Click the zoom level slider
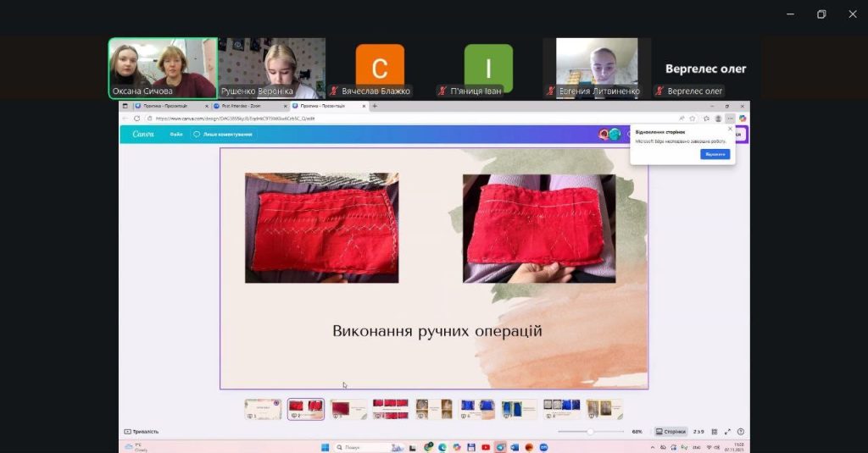Screen dimensions: 868x453 tap(590, 432)
